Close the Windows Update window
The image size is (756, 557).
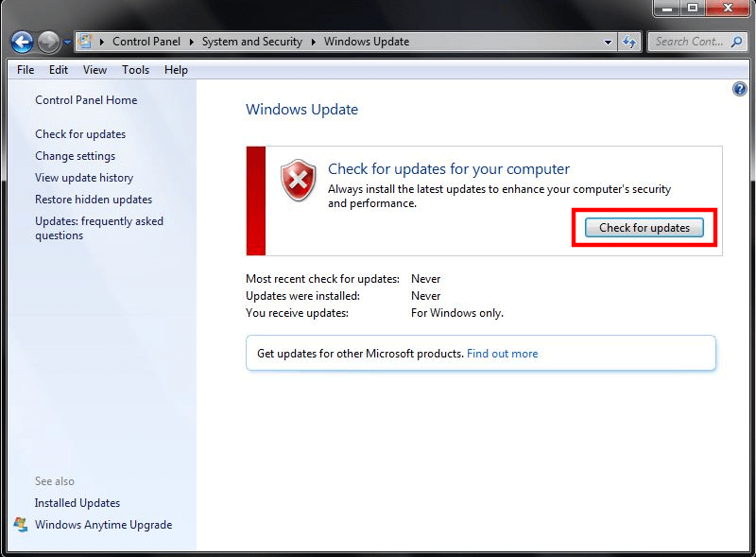click(x=728, y=8)
